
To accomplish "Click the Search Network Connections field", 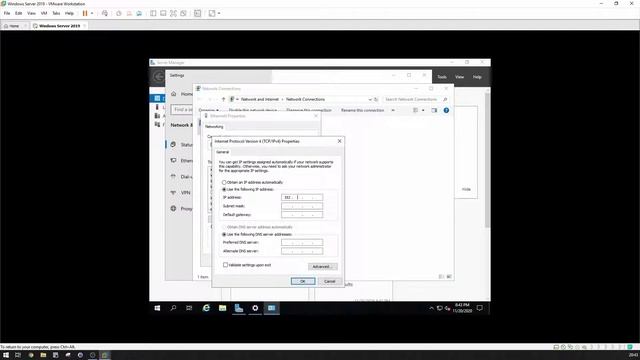I will (415, 99).
